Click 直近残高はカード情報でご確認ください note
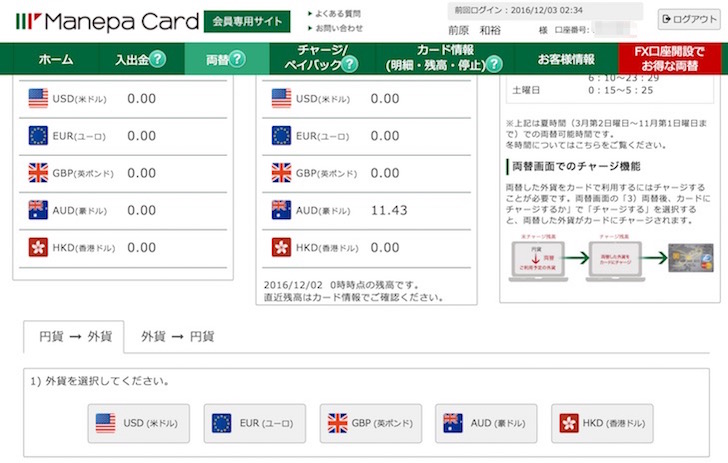This screenshot has height=463, width=728. pyautogui.click(x=353, y=297)
